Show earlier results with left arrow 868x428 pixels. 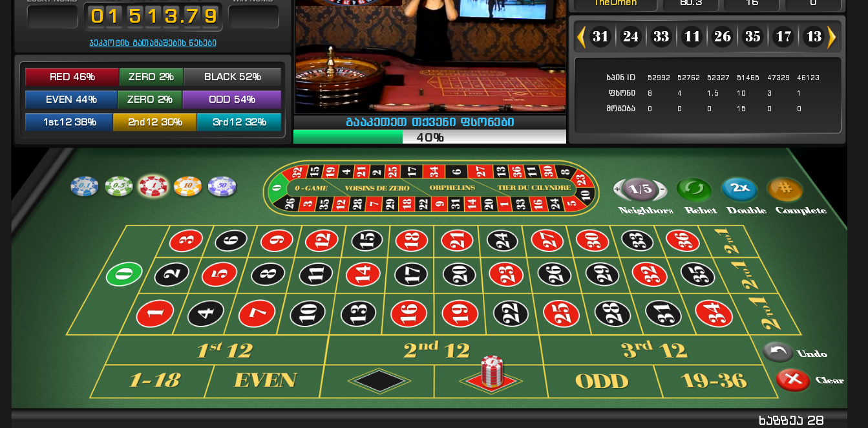[x=581, y=37]
